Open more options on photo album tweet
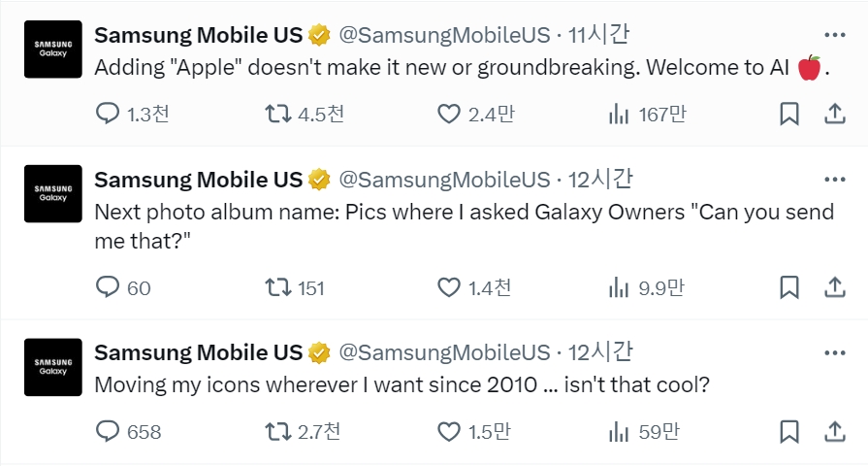Screen dimensions: 868x466 (835, 180)
